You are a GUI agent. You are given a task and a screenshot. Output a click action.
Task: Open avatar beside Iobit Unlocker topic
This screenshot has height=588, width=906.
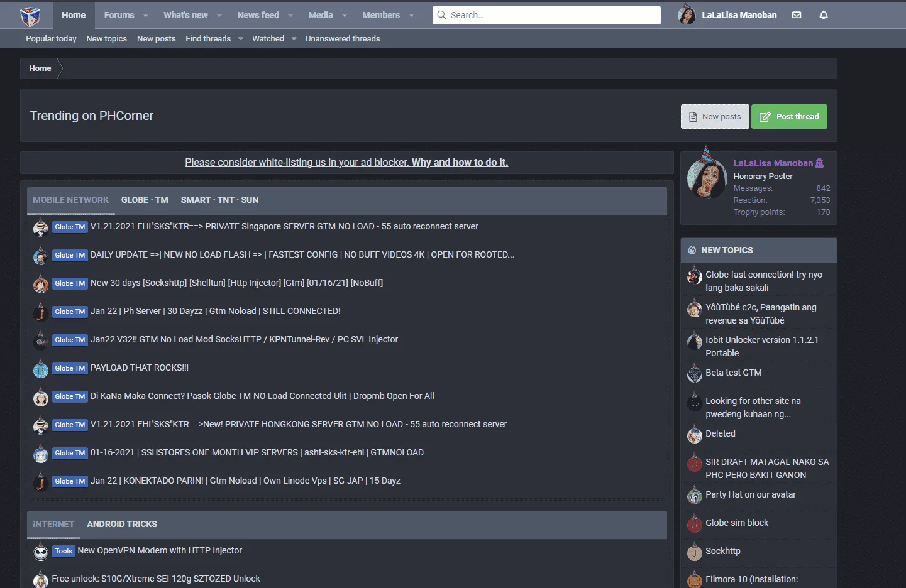click(694, 341)
